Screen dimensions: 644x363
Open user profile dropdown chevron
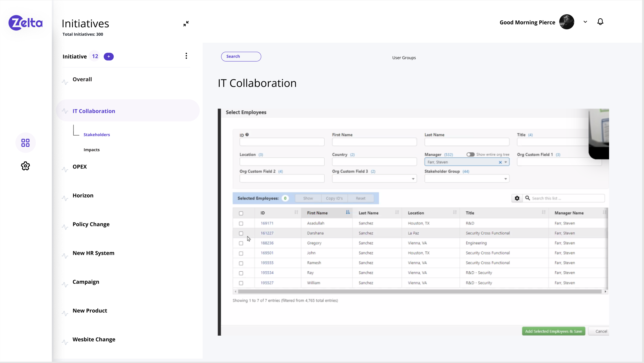(585, 22)
